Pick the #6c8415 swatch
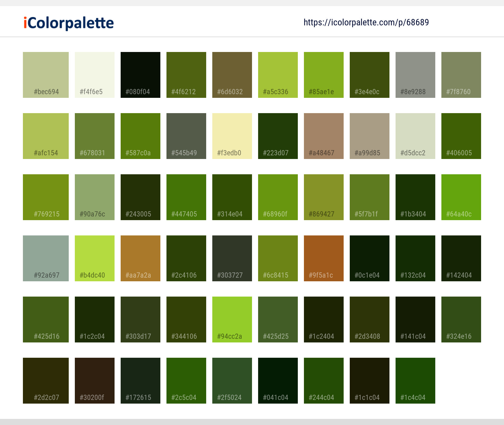Screen dimensions: 504x425 (278, 258)
